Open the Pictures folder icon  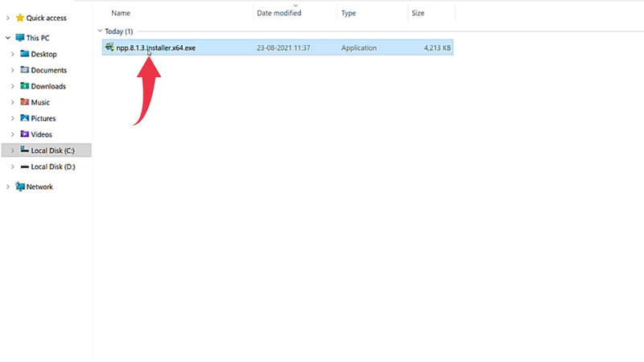[25, 118]
